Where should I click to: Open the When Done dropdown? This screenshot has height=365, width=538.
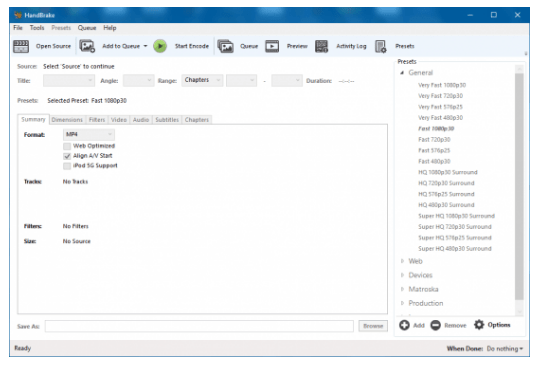[505, 349]
